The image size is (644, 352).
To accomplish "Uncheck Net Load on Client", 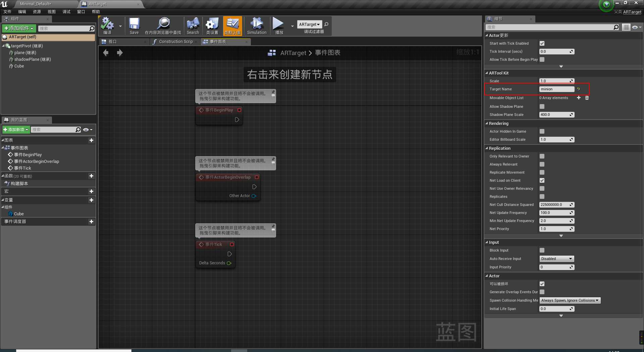I will pyautogui.click(x=542, y=180).
